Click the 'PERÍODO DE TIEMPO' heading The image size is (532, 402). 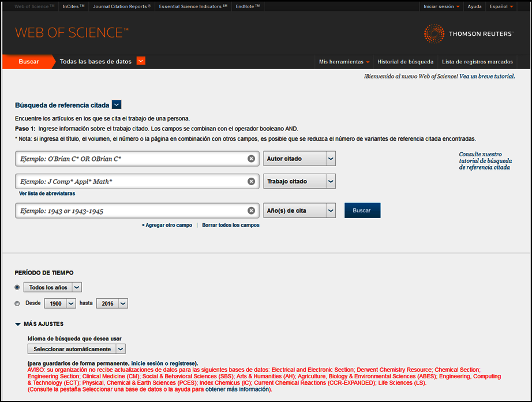[x=44, y=273]
